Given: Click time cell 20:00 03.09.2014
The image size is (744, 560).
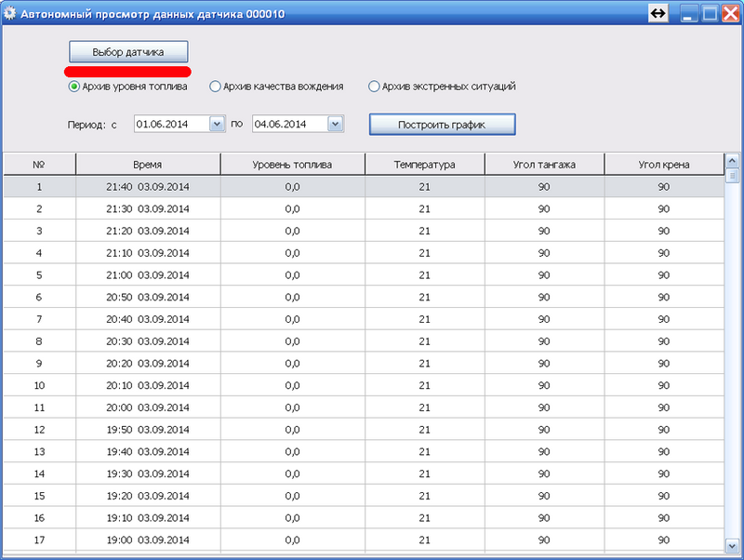Looking at the screenshot, I should tap(148, 407).
